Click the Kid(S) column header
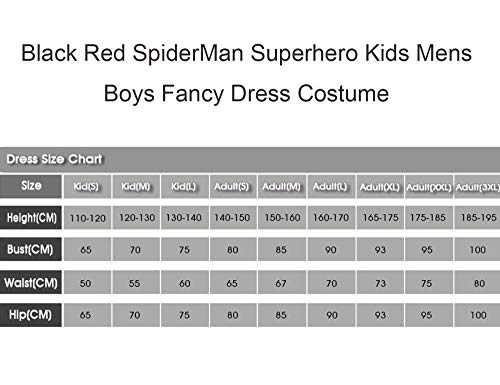The image size is (500, 385). pyautogui.click(x=87, y=186)
